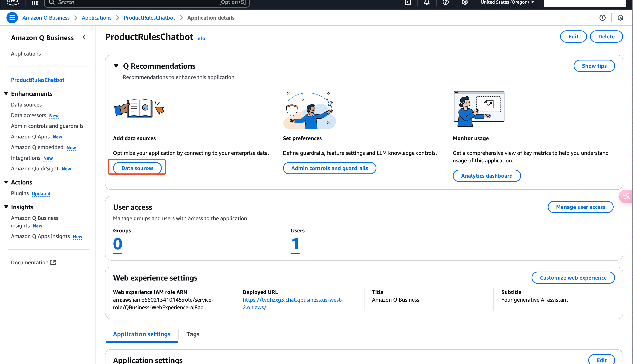The width and height of the screenshot is (633, 364).
Task: Toggle the hamburger navigation menu
Action: coord(12,18)
